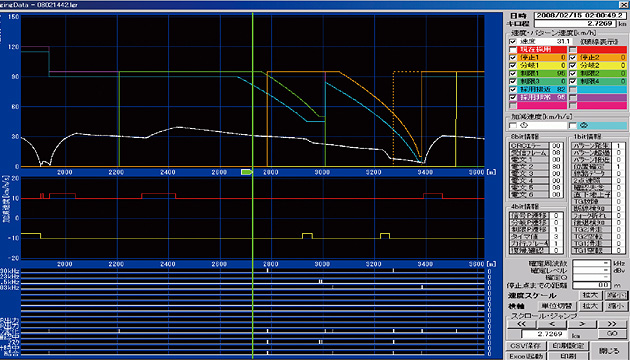Open 印刷設定 print settings
The width and height of the screenshot is (630, 360).
click(x=568, y=346)
